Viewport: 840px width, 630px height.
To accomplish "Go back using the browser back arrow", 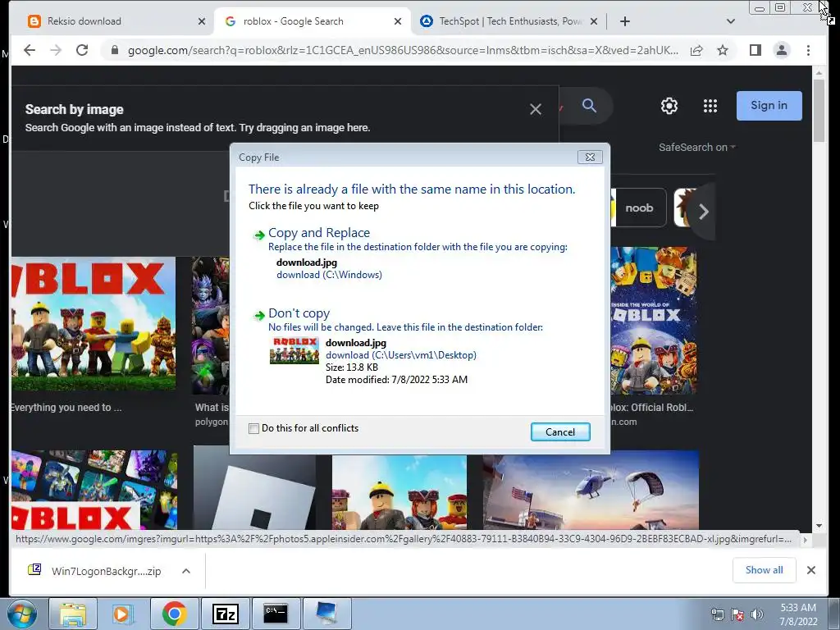I will [x=30, y=50].
